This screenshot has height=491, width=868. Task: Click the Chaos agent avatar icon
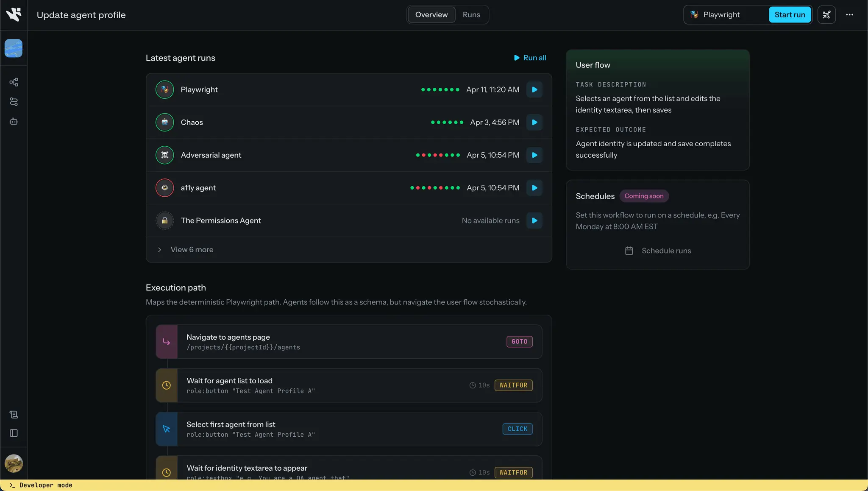pyautogui.click(x=164, y=122)
